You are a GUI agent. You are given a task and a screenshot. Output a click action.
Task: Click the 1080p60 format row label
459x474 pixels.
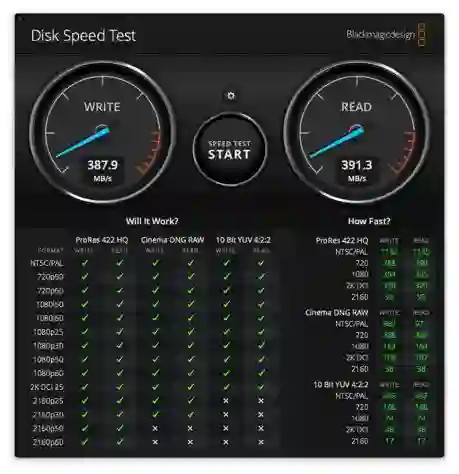[48, 373]
